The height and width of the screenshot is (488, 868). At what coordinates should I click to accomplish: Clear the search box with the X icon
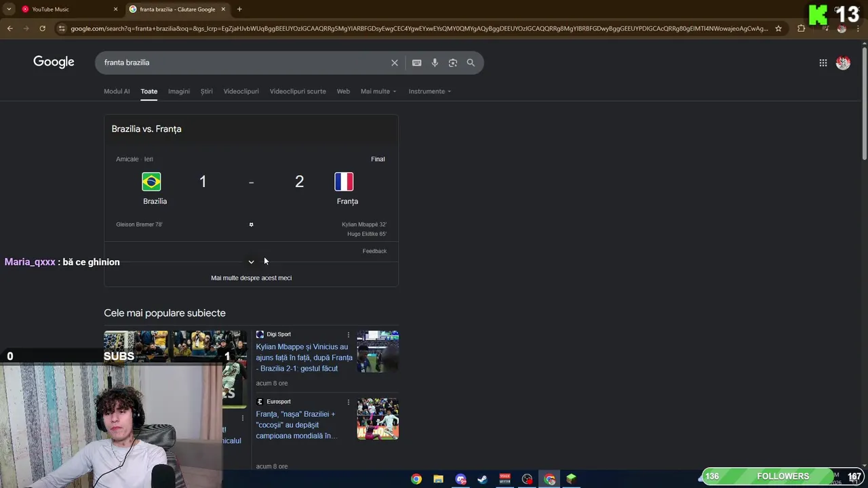[x=395, y=62]
